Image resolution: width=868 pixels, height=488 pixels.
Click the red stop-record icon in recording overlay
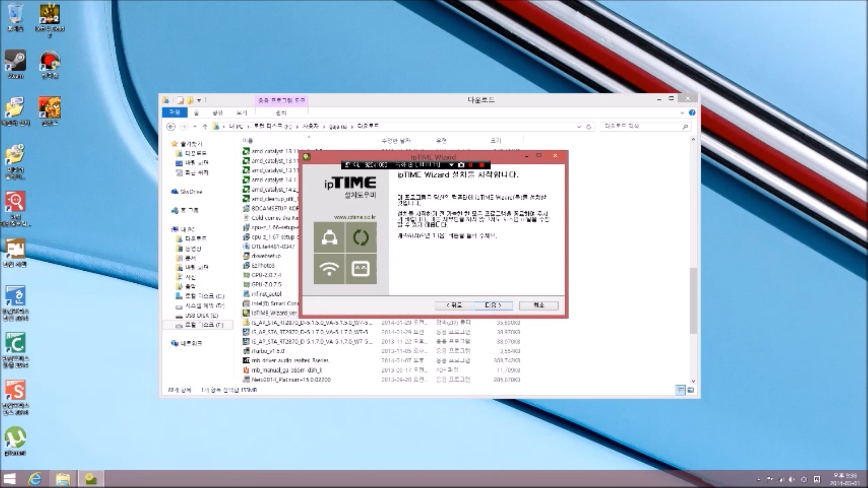pyautogui.click(x=482, y=165)
